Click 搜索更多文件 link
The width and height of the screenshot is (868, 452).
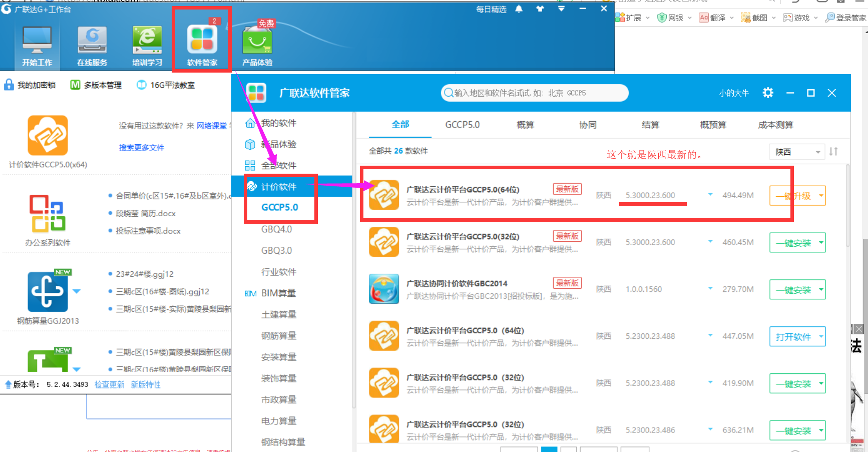(x=142, y=148)
